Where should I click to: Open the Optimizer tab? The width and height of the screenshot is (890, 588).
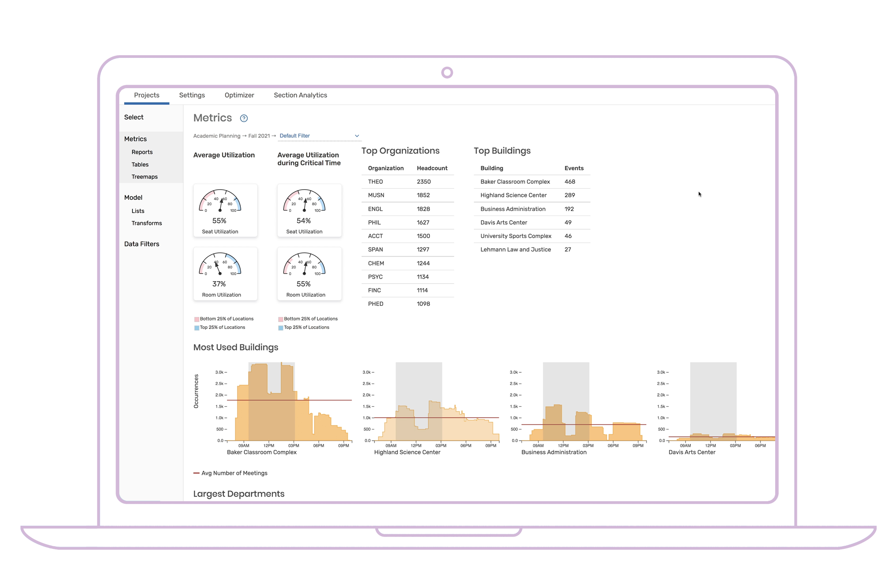239,95
